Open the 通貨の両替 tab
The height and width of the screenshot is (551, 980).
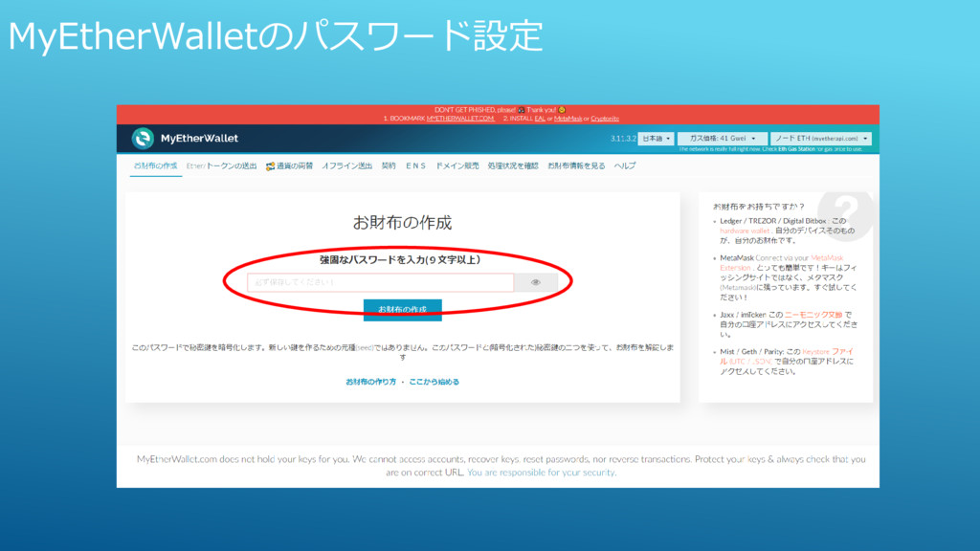289,165
